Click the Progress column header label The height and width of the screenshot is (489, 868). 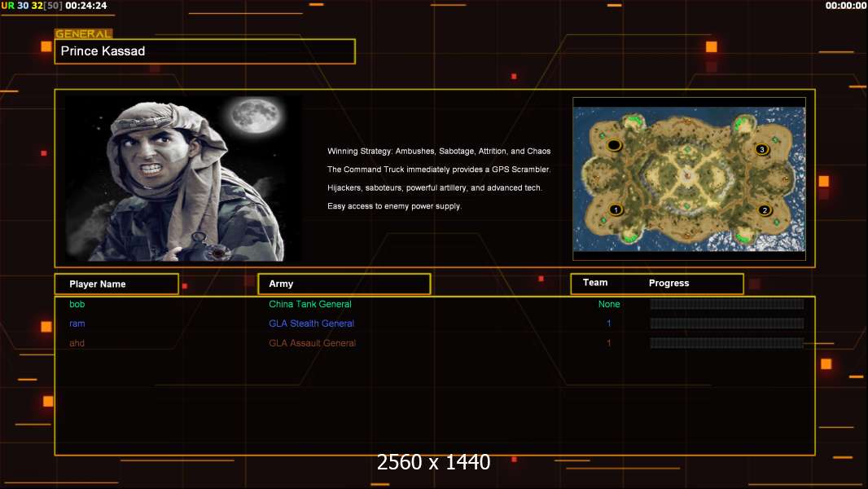[669, 283]
